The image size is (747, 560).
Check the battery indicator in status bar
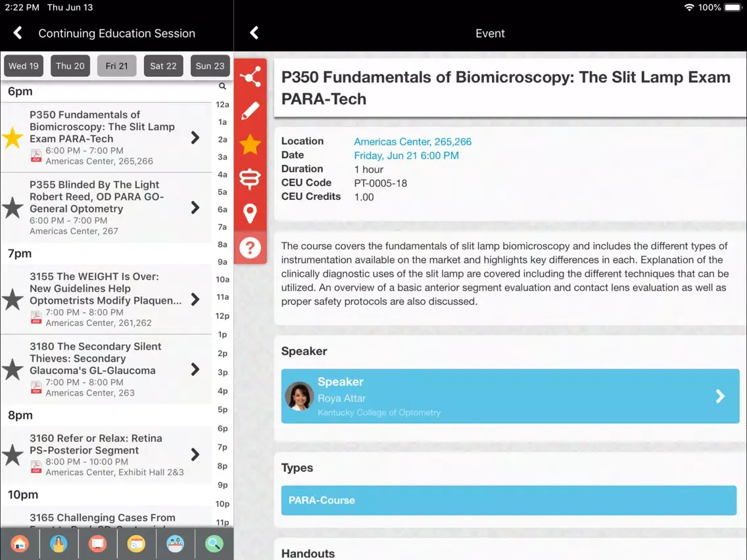733,7
